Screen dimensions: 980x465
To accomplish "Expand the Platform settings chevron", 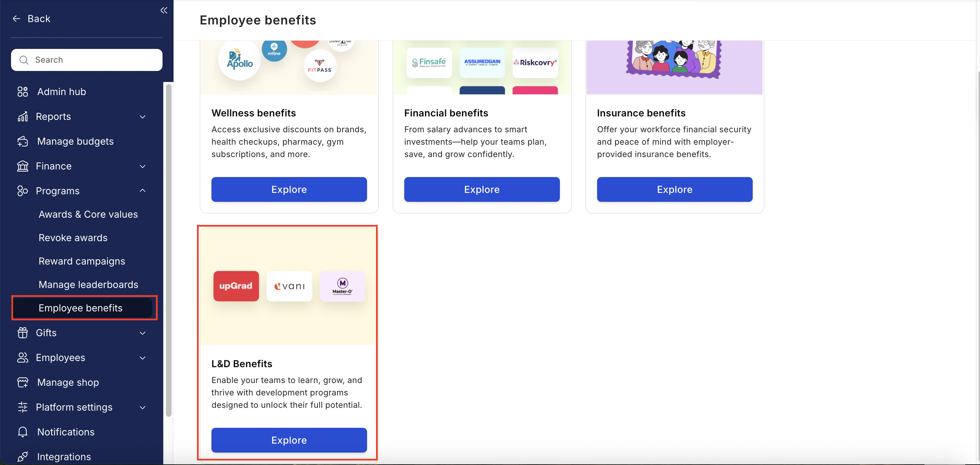I will pos(143,407).
